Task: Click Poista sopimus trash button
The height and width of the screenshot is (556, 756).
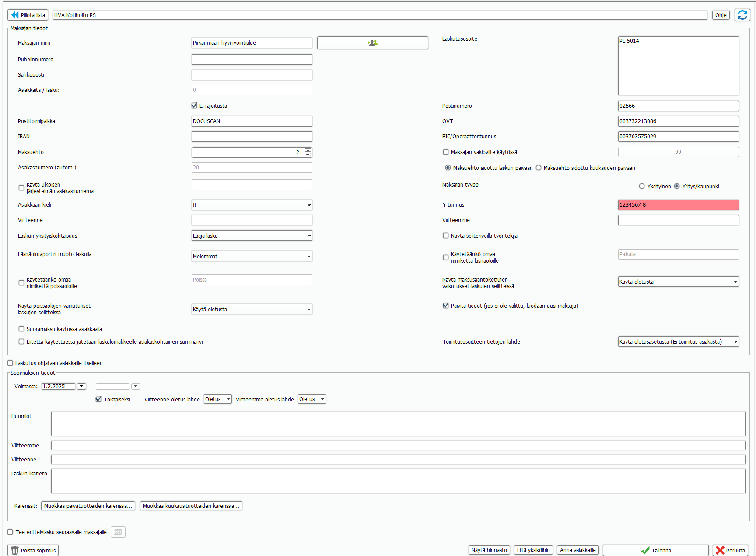Action: pyautogui.click(x=33, y=550)
